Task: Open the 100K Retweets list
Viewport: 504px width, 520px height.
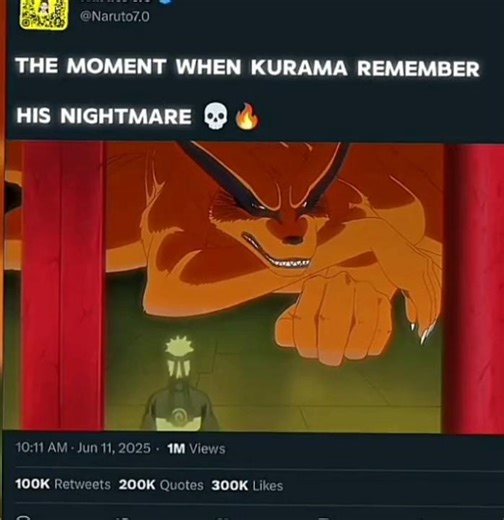Action: click(63, 484)
